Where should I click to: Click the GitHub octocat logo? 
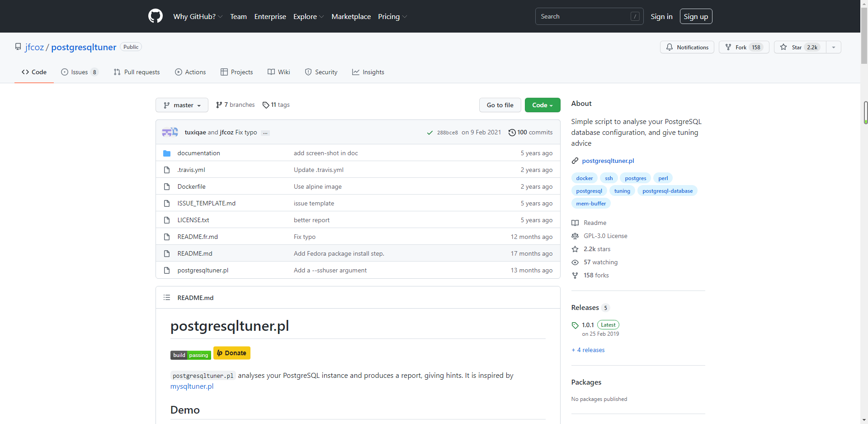click(155, 16)
